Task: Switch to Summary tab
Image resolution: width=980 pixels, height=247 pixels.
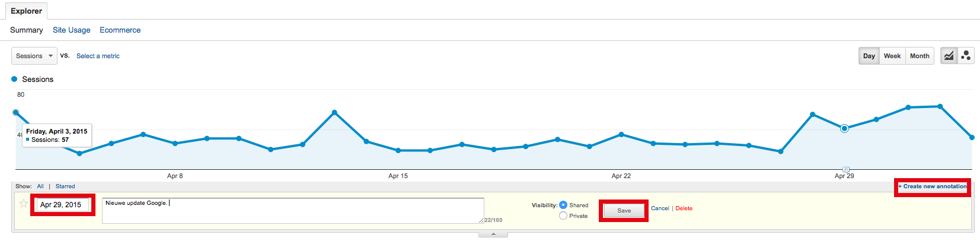Action: tap(27, 30)
